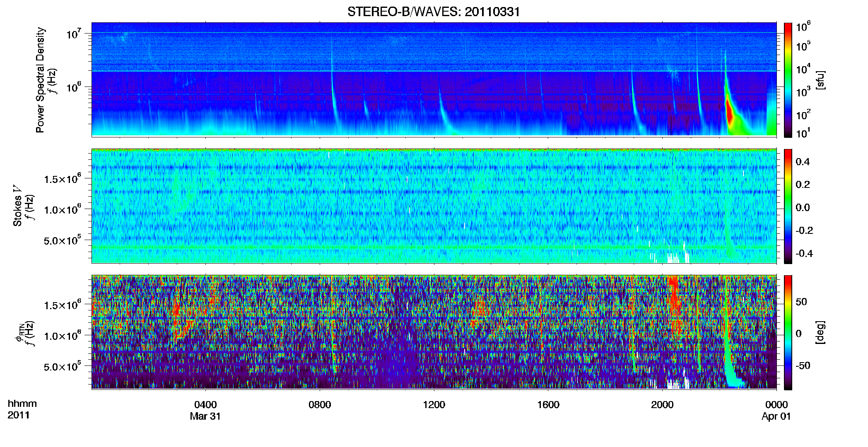Click the Mar 31 date label
868x447 pixels.
[x=205, y=416]
